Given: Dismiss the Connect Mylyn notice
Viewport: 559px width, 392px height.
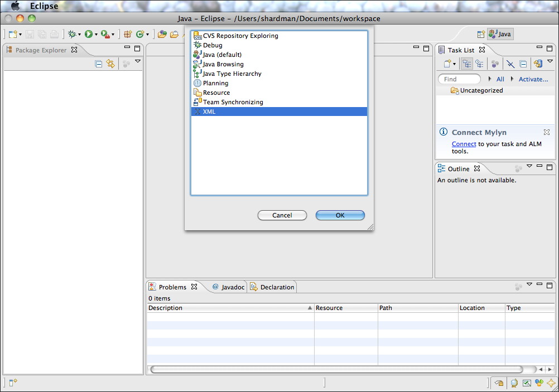Looking at the screenshot, I should pos(547,132).
